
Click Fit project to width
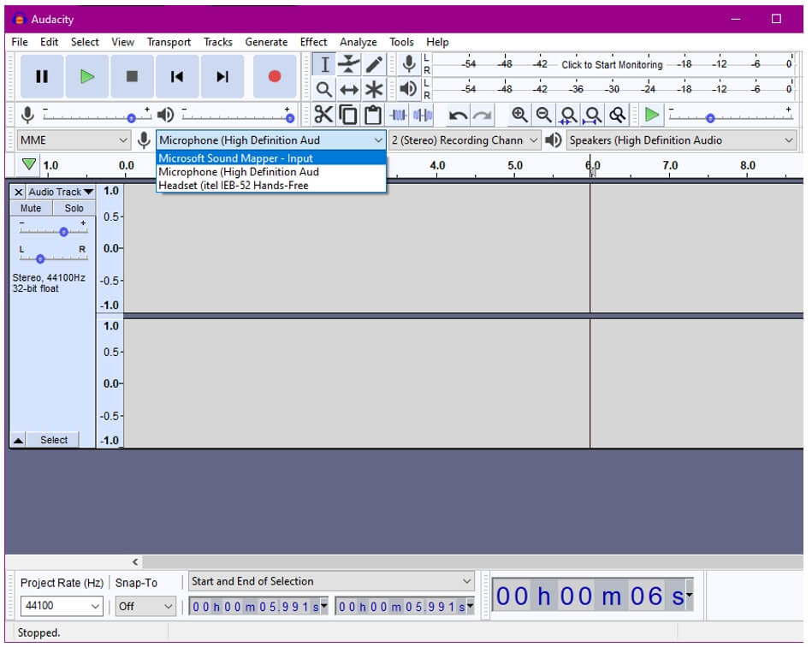592,115
